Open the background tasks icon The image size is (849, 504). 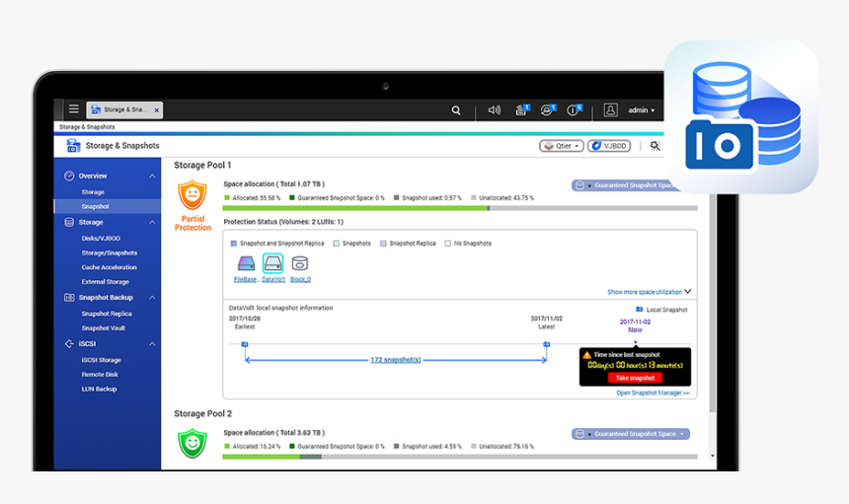click(x=520, y=110)
